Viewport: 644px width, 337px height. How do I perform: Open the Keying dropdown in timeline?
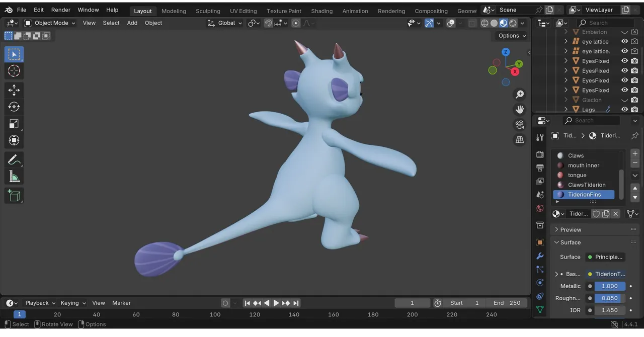(x=73, y=303)
